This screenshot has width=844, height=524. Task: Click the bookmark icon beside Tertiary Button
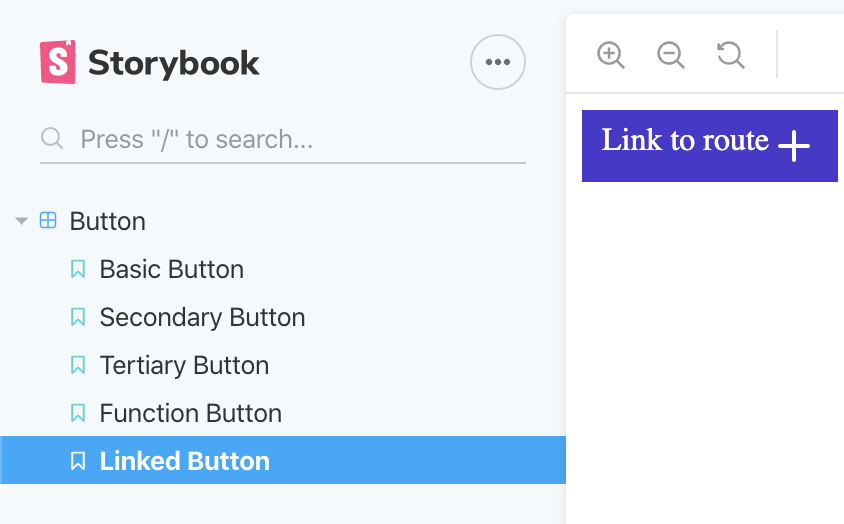[78, 365]
